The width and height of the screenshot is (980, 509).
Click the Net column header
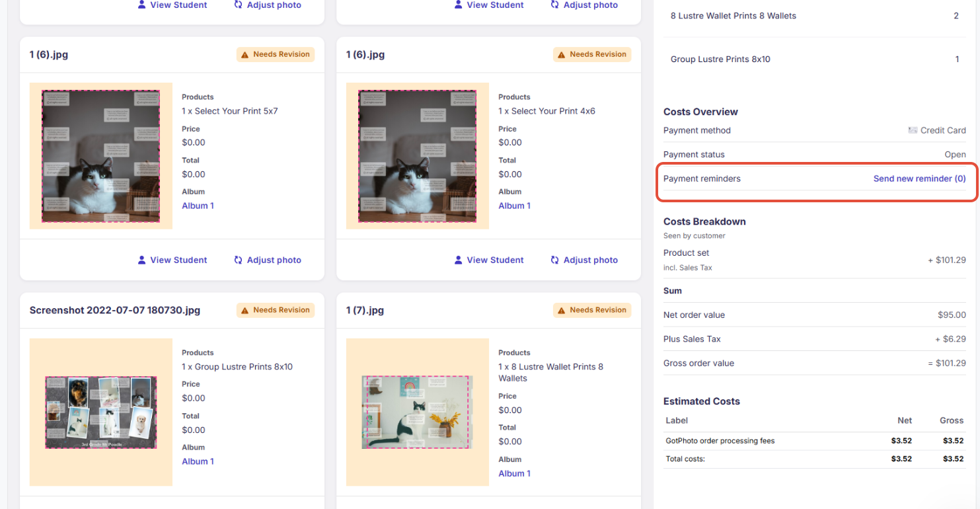click(905, 420)
